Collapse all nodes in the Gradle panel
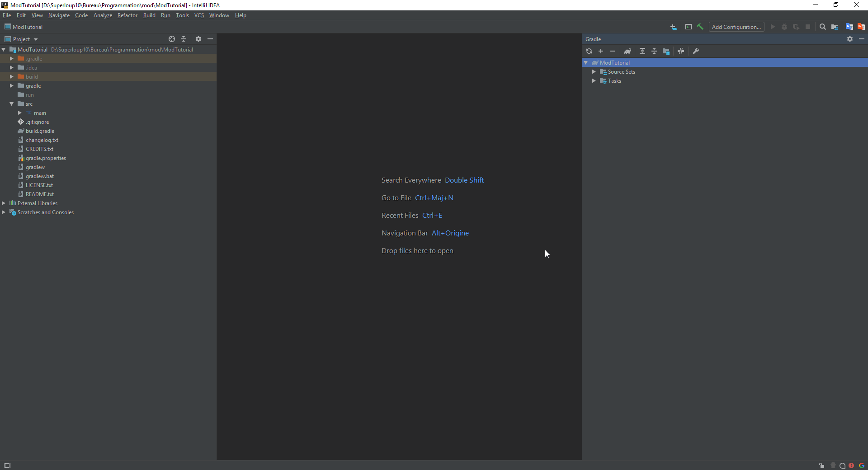This screenshot has width=868, height=470. click(654, 52)
